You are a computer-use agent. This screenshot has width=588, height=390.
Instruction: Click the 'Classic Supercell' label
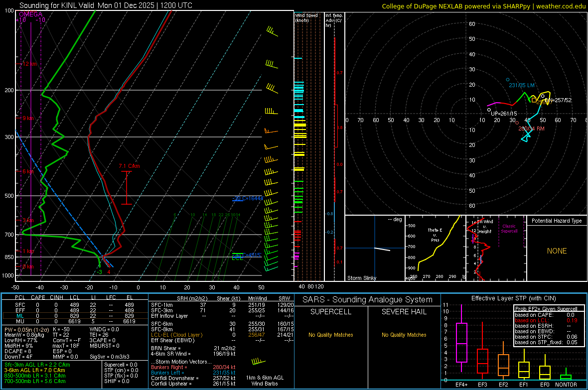click(509, 229)
